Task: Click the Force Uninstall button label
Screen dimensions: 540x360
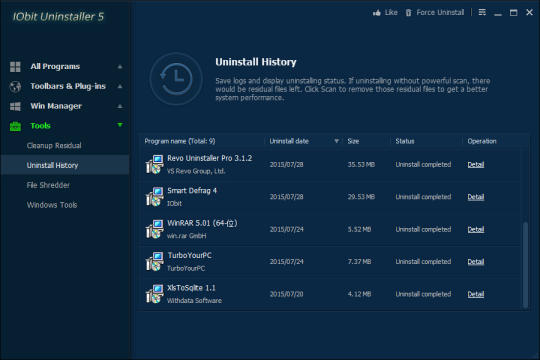Action: pyautogui.click(x=440, y=13)
